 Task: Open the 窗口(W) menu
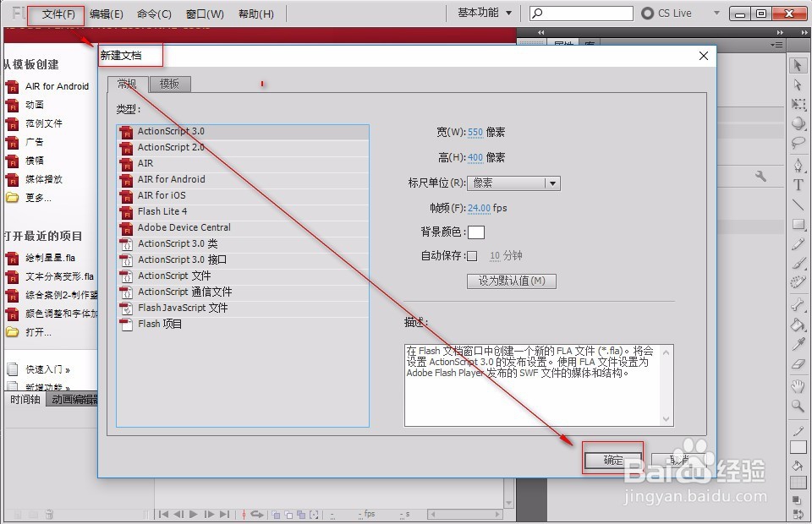point(205,14)
